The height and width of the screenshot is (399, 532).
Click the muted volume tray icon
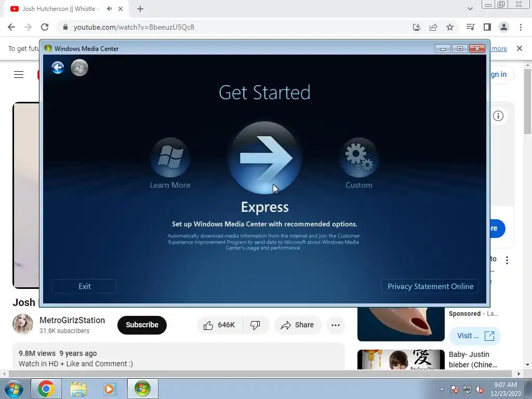click(x=480, y=389)
